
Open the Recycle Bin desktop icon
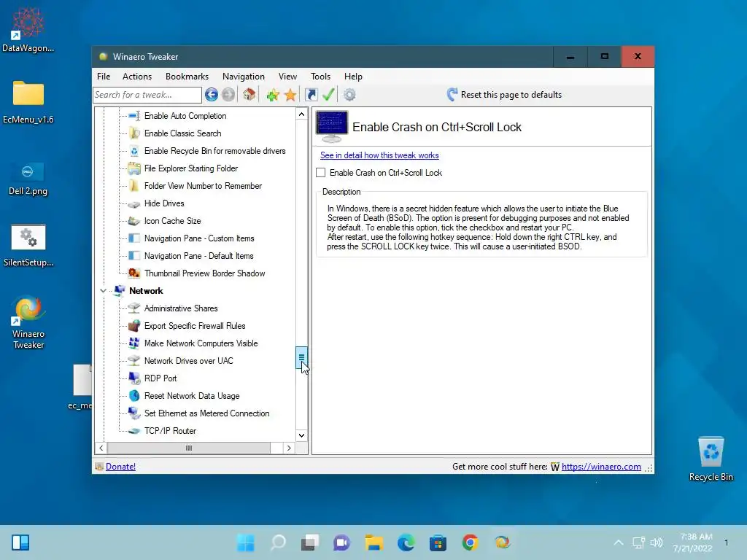coord(711,459)
